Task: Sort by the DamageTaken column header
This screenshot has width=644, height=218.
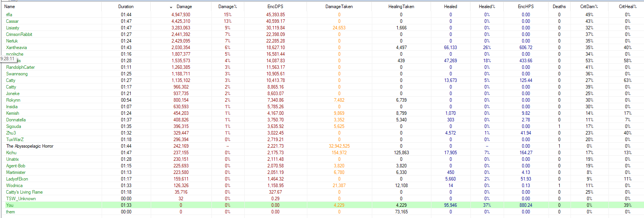Action: [x=339, y=7]
